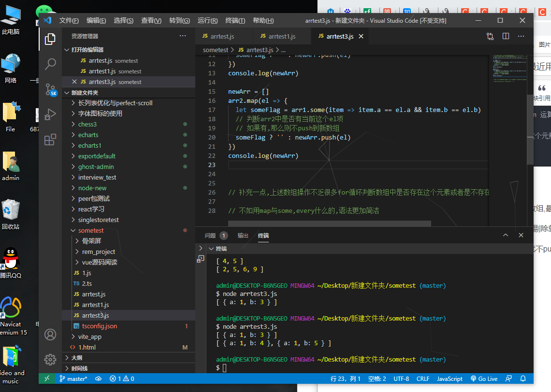Viewport: 551px width, 392px height.
Task: Open 1.js file in tree
Action: click(x=129, y=273)
